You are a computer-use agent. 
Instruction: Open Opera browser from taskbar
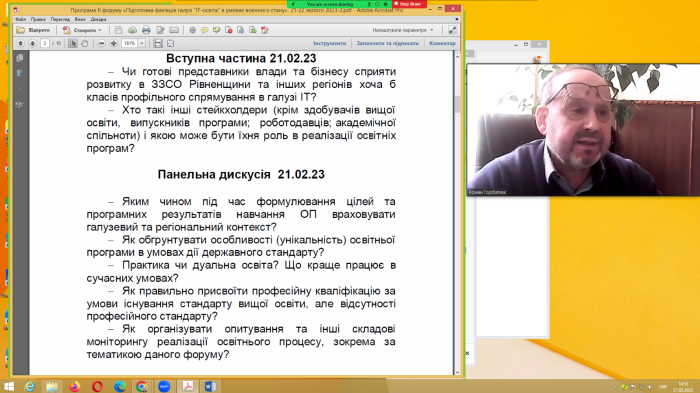97,386
